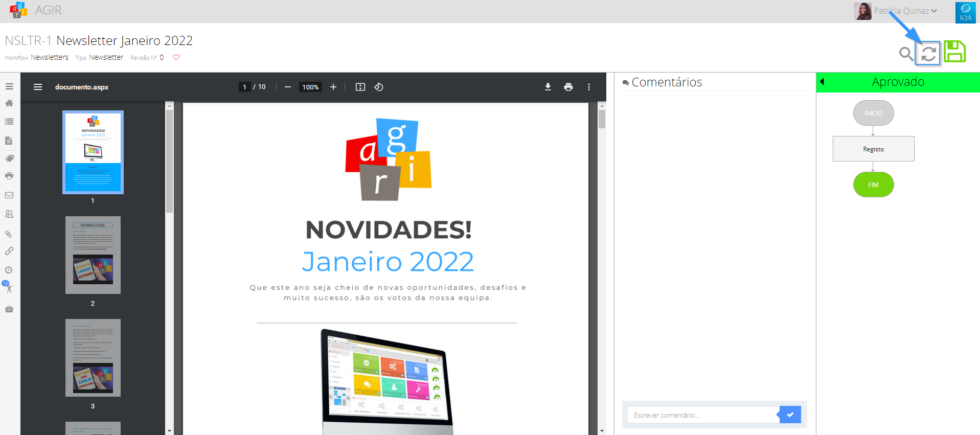This screenshot has width=980, height=435.
Task: Download the PDF document
Action: [x=548, y=87]
